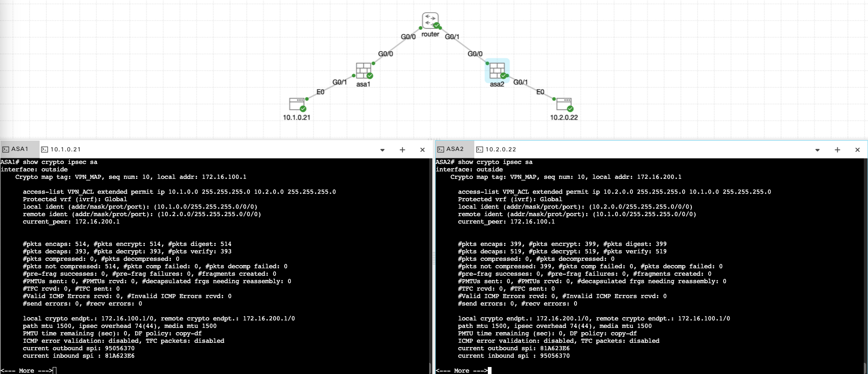The height and width of the screenshot is (374, 868).
Task: Select the 10.1.0.21 host icon
Action: pyautogui.click(x=297, y=104)
